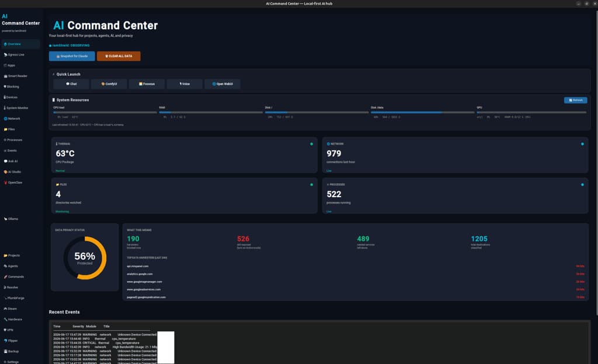Viewport: 598px width, 364px height.
Task: Open the Files 4 directories watched card
Action: coord(184,195)
